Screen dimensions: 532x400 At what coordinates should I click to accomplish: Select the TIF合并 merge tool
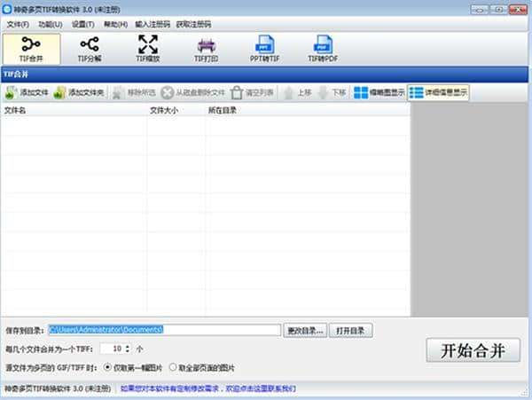click(31, 49)
